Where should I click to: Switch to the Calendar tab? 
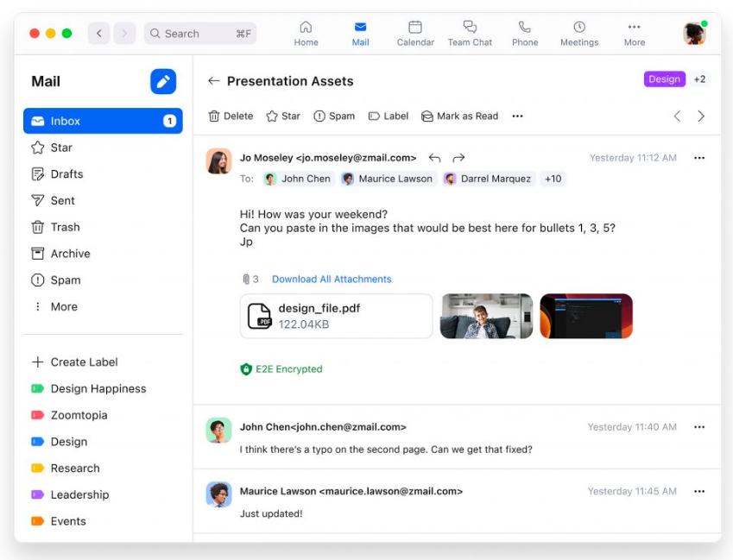pyautogui.click(x=415, y=34)
